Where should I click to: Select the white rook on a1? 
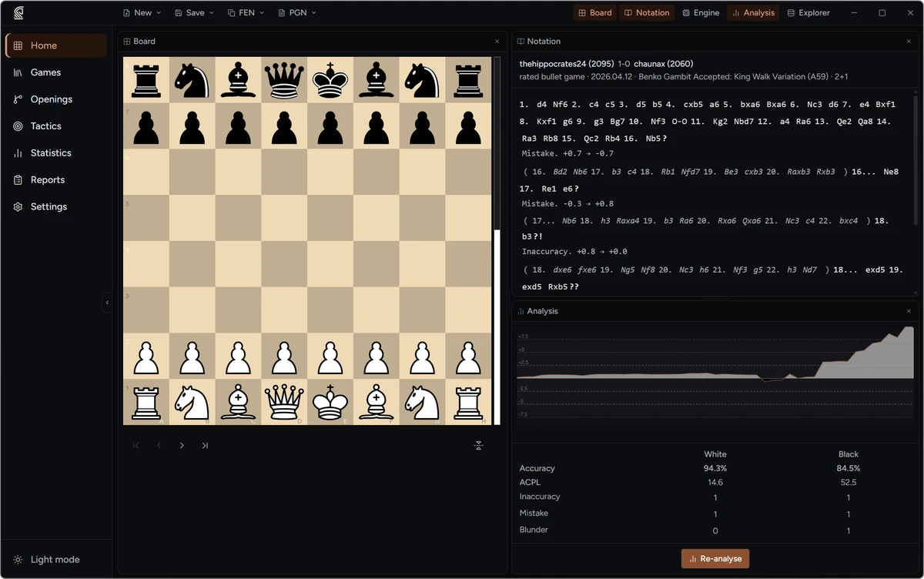(146, 402)
